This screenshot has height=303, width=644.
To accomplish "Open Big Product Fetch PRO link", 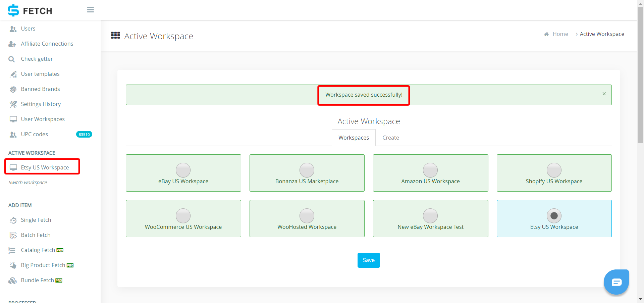I will pyautogui.click(x=47, y=265).
